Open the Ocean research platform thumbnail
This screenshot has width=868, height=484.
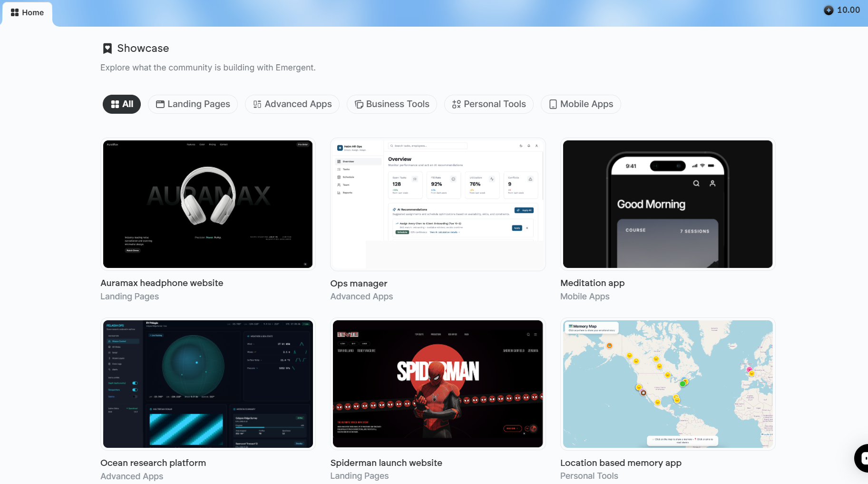point(208,384)
